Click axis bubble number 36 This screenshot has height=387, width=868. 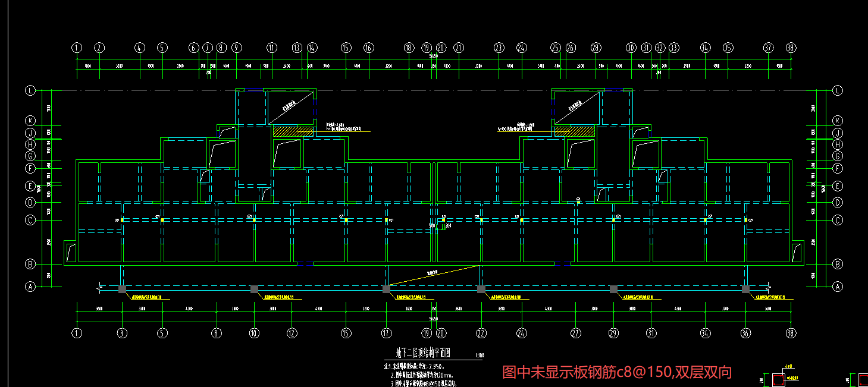(745, 333)
